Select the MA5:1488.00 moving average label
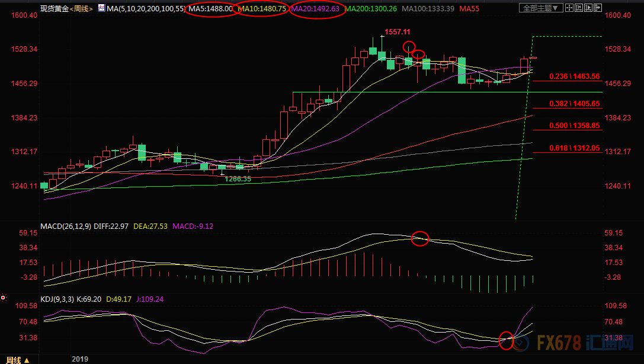 [x=210, y=9]
